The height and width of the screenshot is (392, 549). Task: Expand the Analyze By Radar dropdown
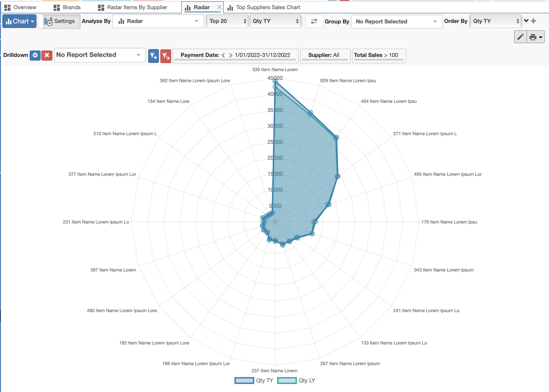click(x=158, y=21)
